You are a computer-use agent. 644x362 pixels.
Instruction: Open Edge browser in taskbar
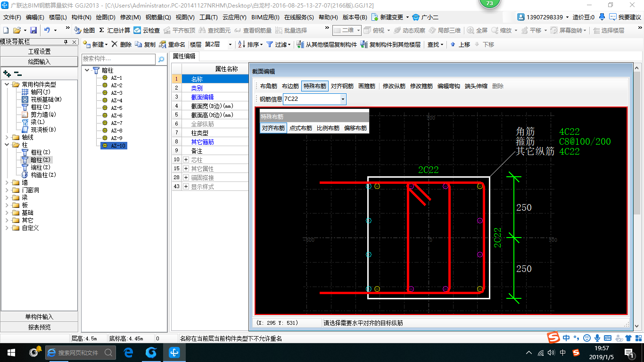(x=128, y=352)
